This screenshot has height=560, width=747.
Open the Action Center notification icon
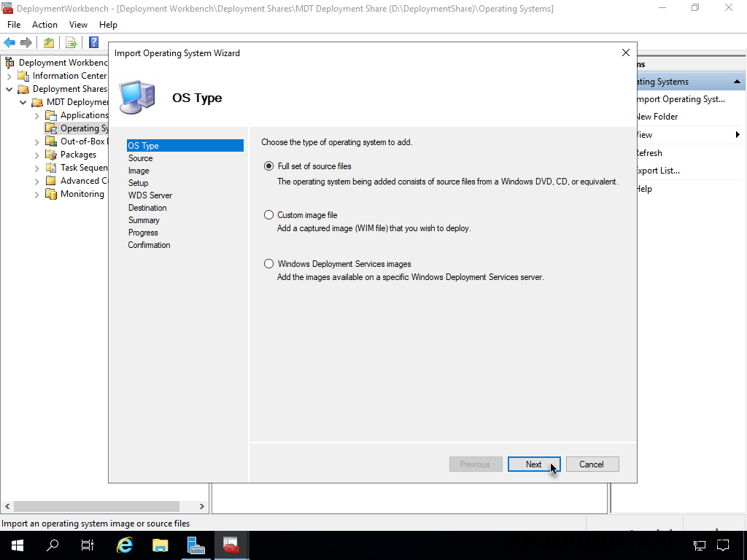click(x=723, y=545)
